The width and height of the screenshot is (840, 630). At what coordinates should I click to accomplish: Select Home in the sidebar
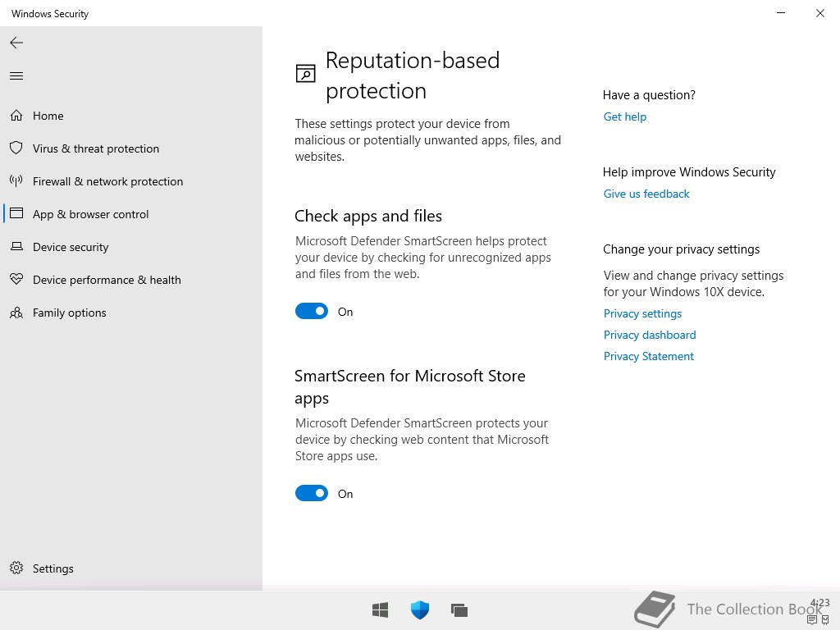131,116
